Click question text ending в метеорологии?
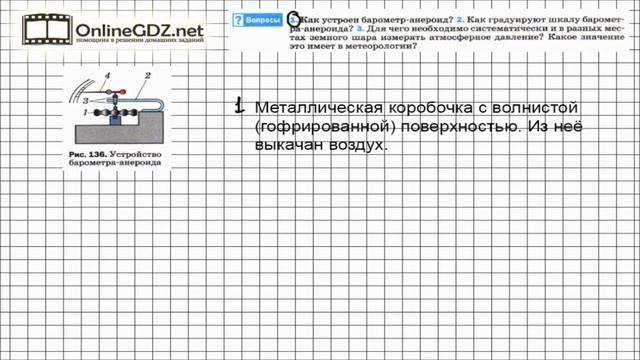 353,46
